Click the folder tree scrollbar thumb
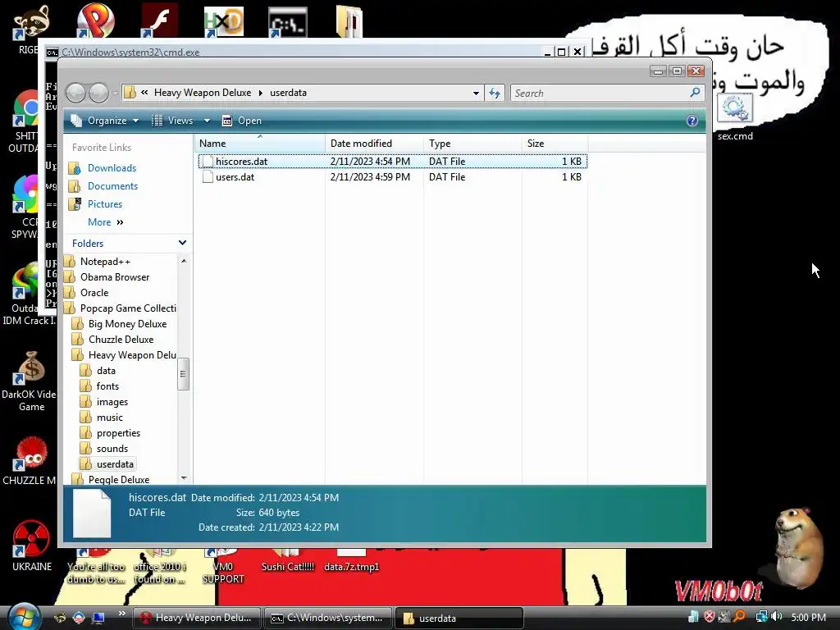 pyautogui.click(x=183, y=374)
